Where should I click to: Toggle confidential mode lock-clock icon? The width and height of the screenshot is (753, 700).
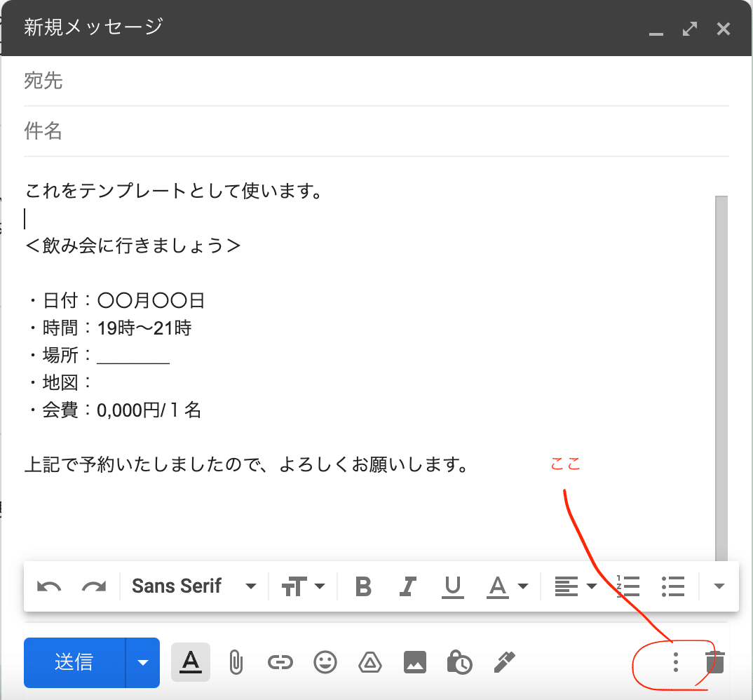(459, 662)
